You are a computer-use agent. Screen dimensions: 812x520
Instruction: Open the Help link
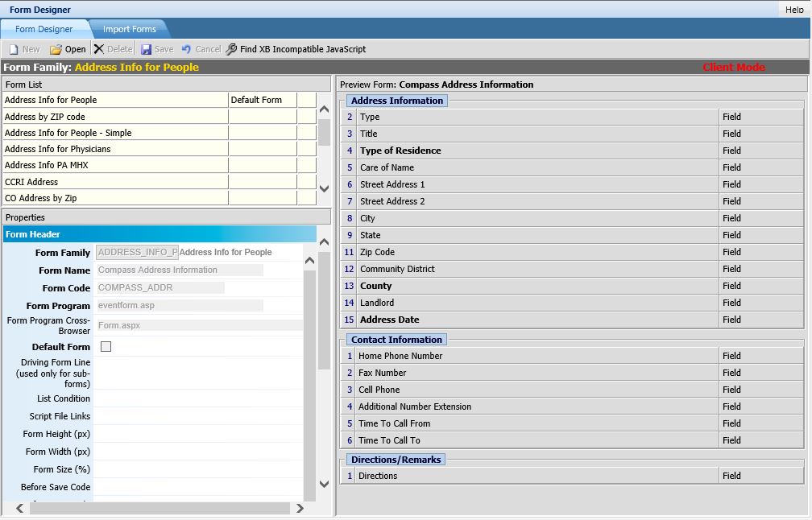click(794, 10)
